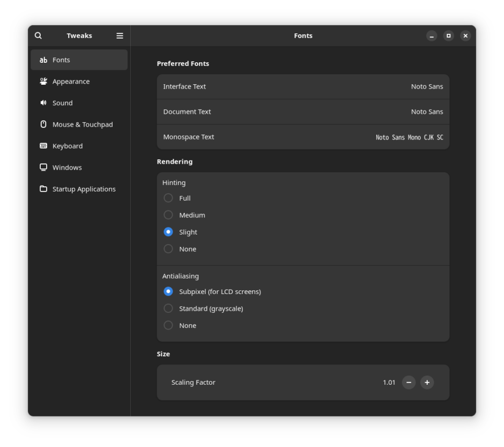Set hinting to None
Screen dimensions: 504x447
(168, 249)
